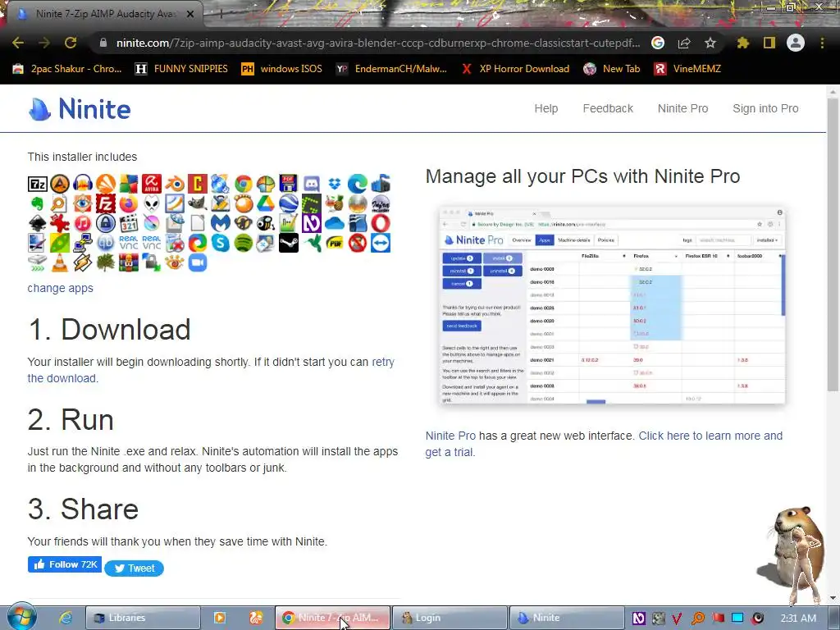The width and height of the screenshot is (840, 630).
Task: Open the Chrome three-dot menu
Action: coord(822,43)
